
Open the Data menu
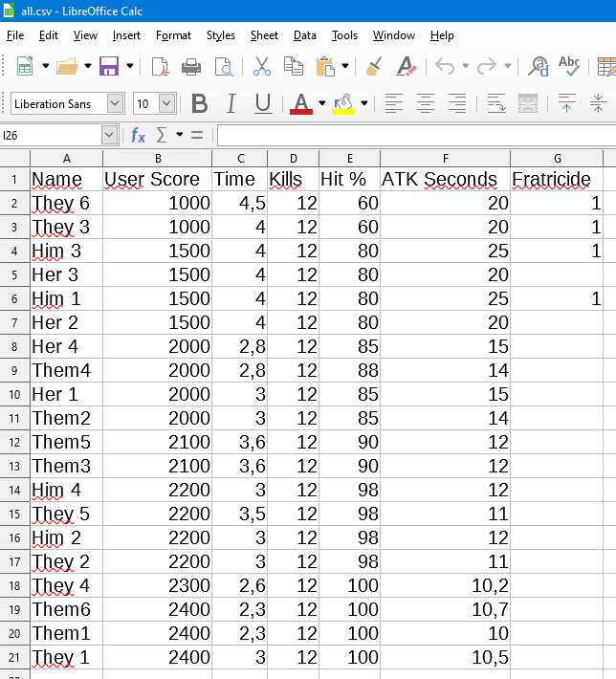point(304,35)
